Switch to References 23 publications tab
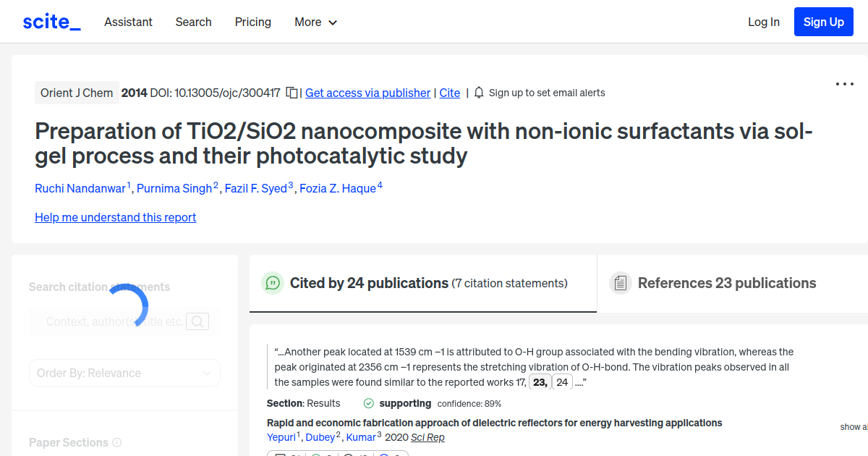 [726, 283]
